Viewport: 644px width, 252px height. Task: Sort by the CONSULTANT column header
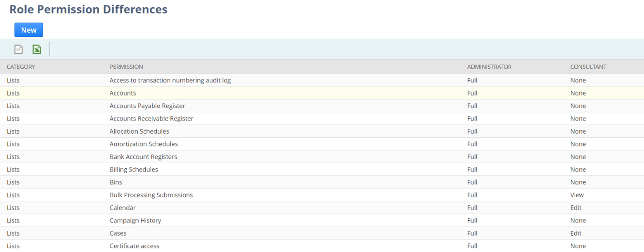pyautogui.click(x=588, y=67)
